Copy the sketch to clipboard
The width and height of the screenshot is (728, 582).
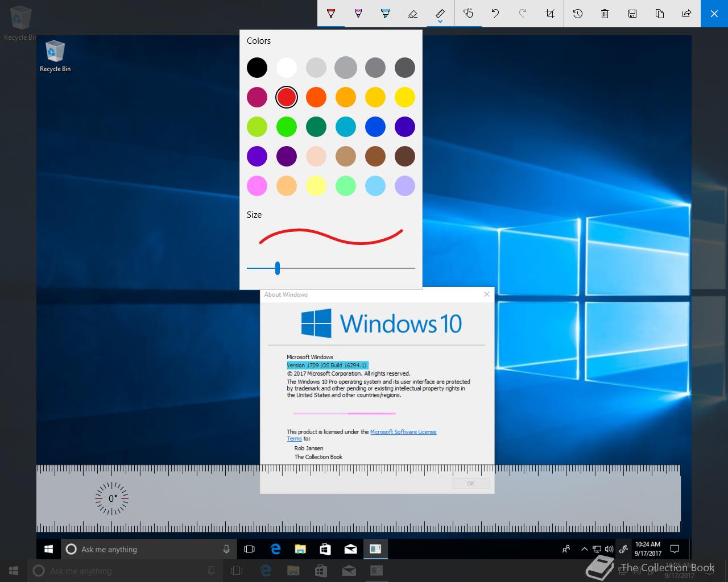pyautogui.click(x=660, y=13)
